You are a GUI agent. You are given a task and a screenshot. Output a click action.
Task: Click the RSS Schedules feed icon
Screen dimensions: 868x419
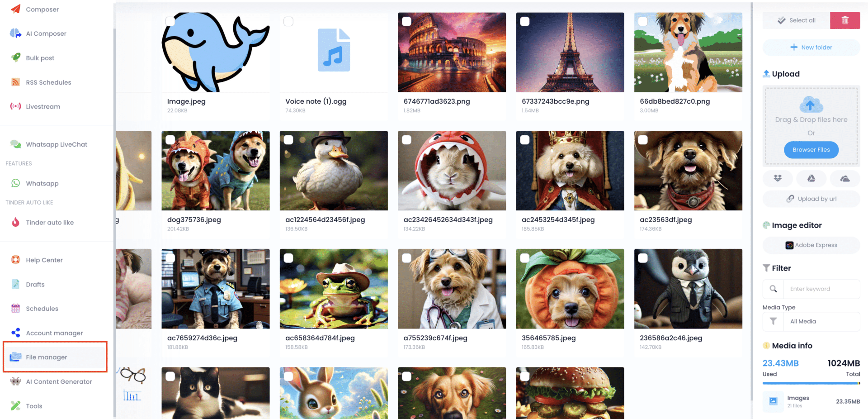16,82
